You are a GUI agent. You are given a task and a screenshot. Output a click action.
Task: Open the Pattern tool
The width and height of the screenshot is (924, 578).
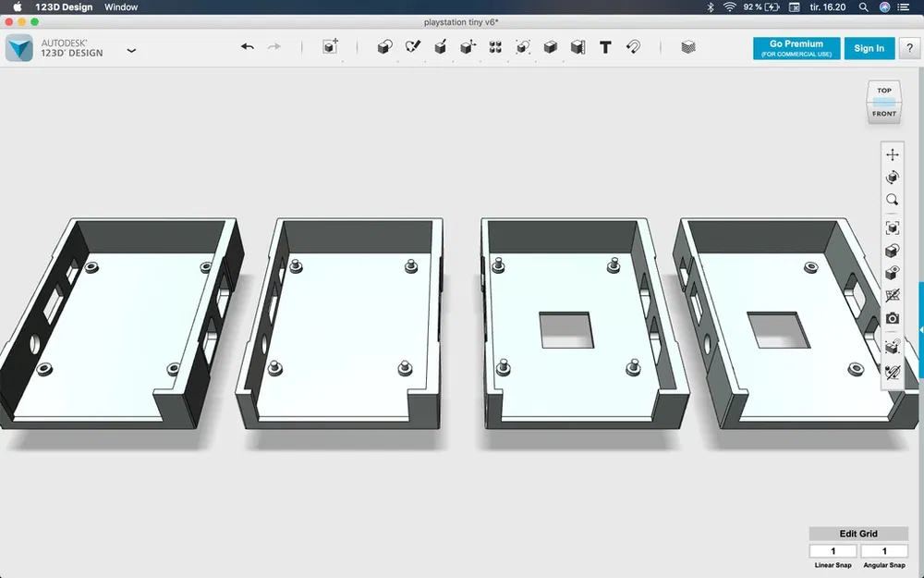point(494,46)
